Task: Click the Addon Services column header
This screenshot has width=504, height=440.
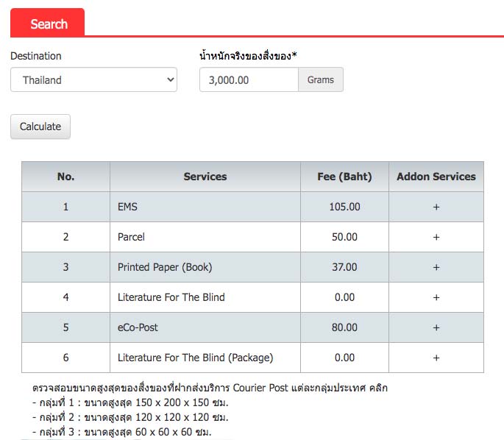Action: coord(436,177)
